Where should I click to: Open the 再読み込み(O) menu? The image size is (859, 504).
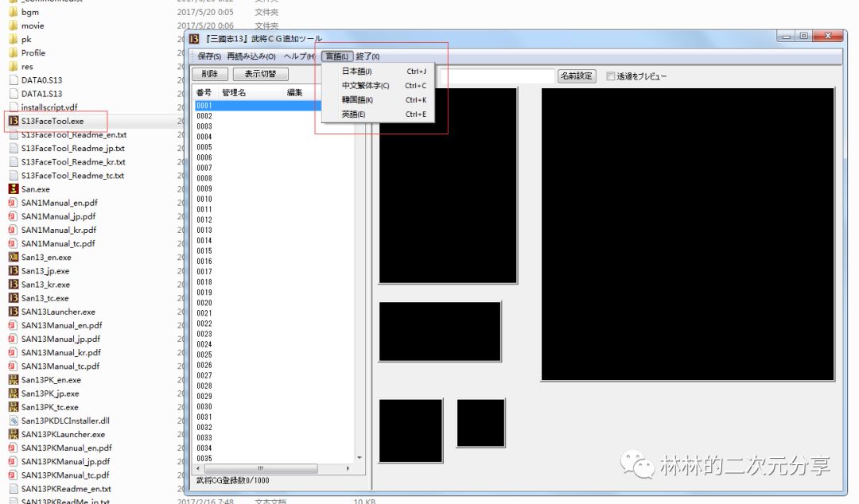click(251, 56)
